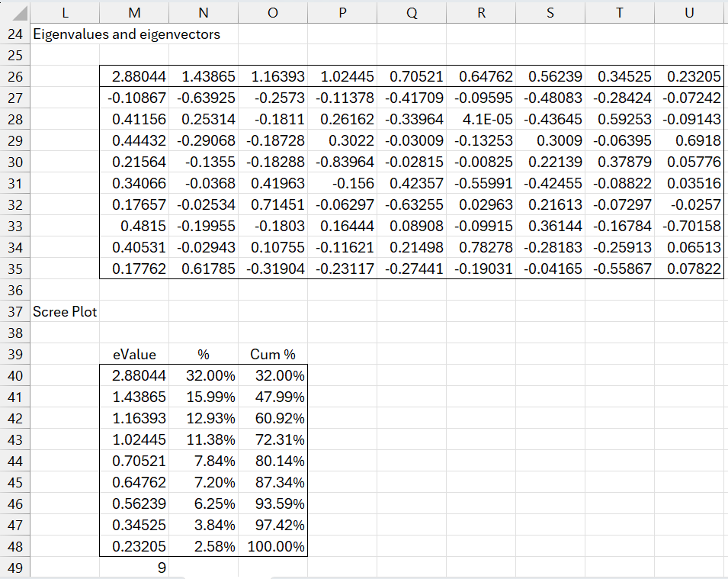Click the cell showing 4.1E-05
The width and height of the screenshot is (728, 579).
[481, 120]
